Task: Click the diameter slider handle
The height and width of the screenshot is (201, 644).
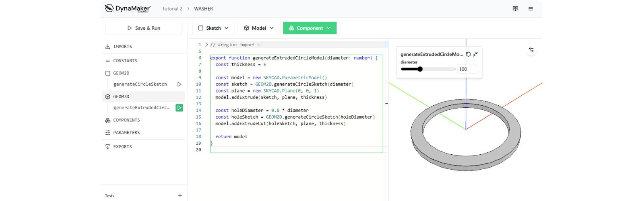Action: tap(420, 69)
